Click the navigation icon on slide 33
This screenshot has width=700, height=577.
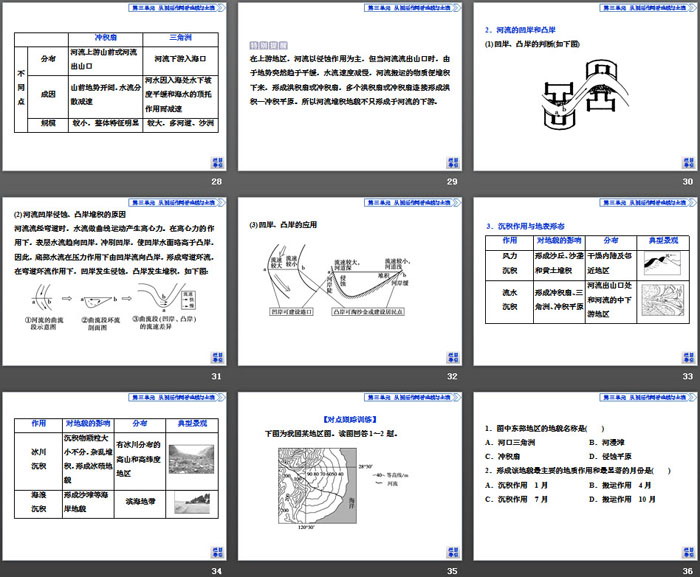(x=689, y=358)
